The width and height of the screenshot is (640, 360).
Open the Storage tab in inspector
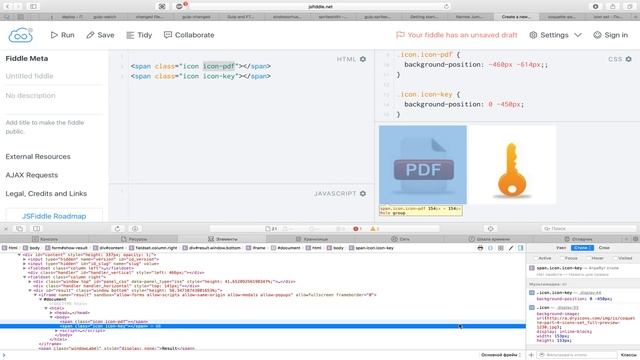[311, 239]
